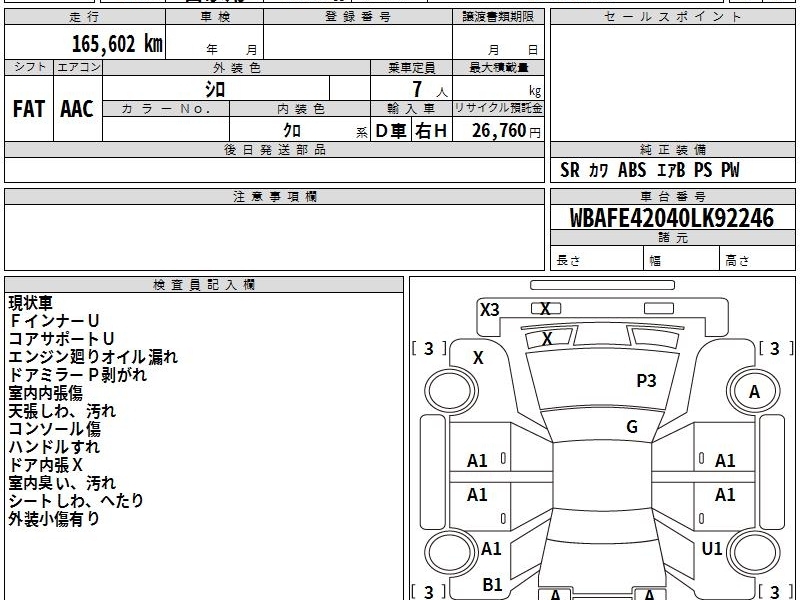Click the 乗車定員 header

click(x=411, y=67)
